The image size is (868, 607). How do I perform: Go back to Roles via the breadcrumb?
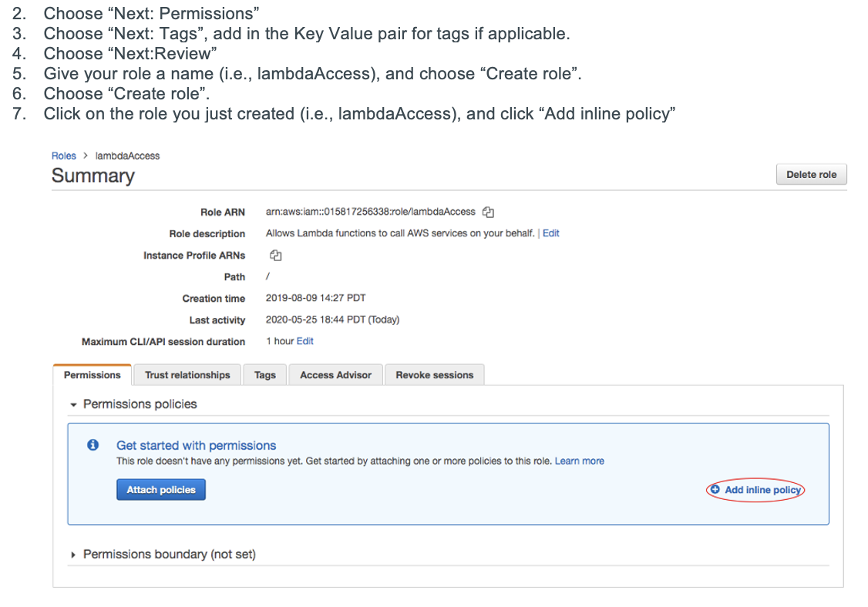tap(63, 156)
